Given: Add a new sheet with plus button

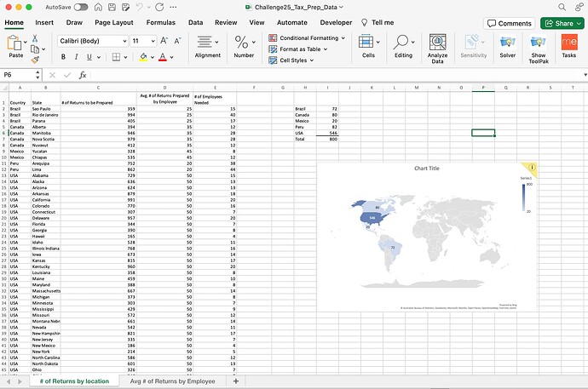Looking at the screenshot, I should (x=236, y=381).
